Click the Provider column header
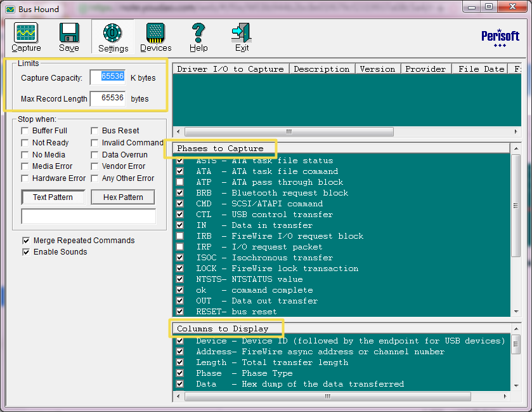 (x=426, y=69)
